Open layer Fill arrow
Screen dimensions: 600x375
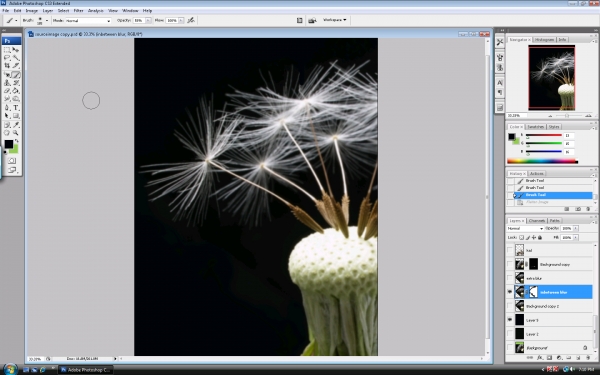pyautogui.click(x=576, y=238)
